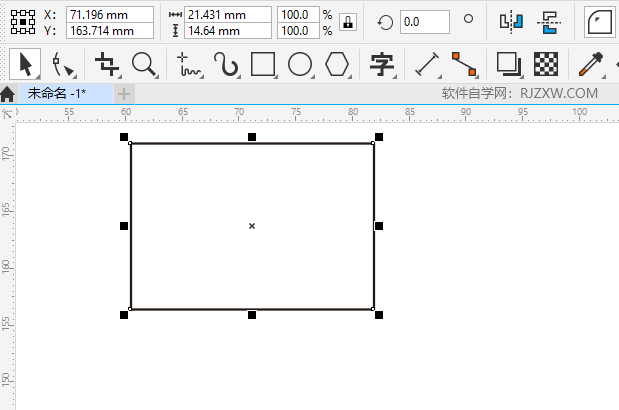The image size is (619, 410).
Task: Select the Ellipse tool
Action: tap(300, 65)
